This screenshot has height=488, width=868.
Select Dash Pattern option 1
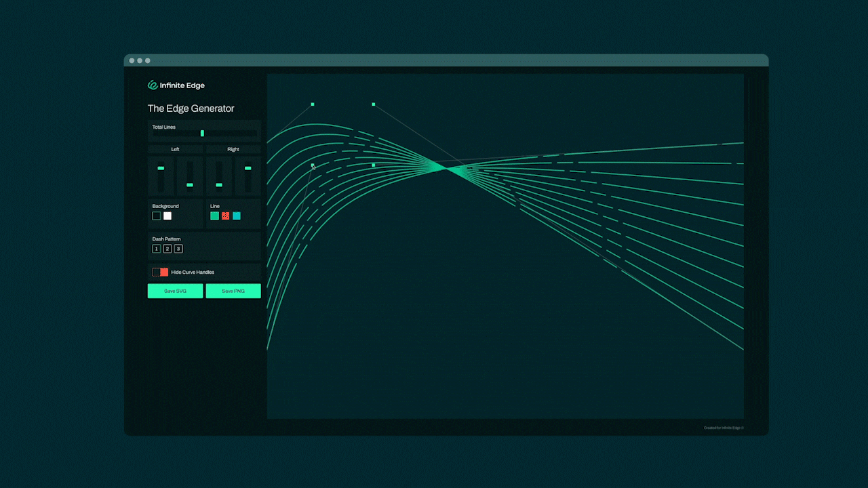[156, 249]
